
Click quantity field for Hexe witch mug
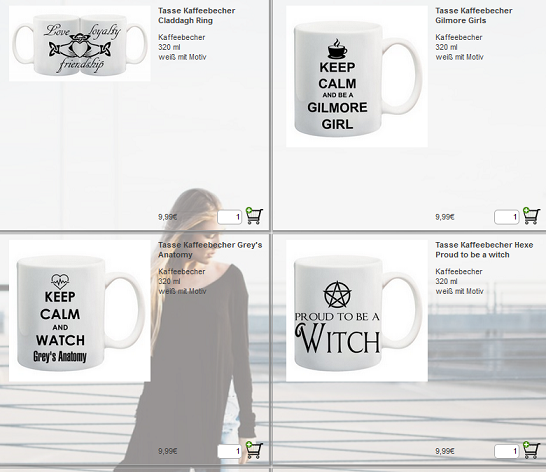[507, 451]
